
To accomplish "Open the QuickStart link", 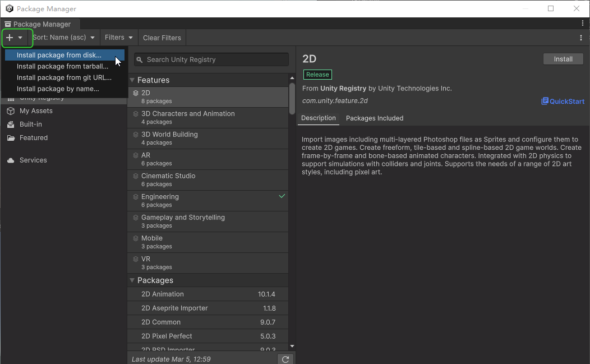I will coord(563,102).
